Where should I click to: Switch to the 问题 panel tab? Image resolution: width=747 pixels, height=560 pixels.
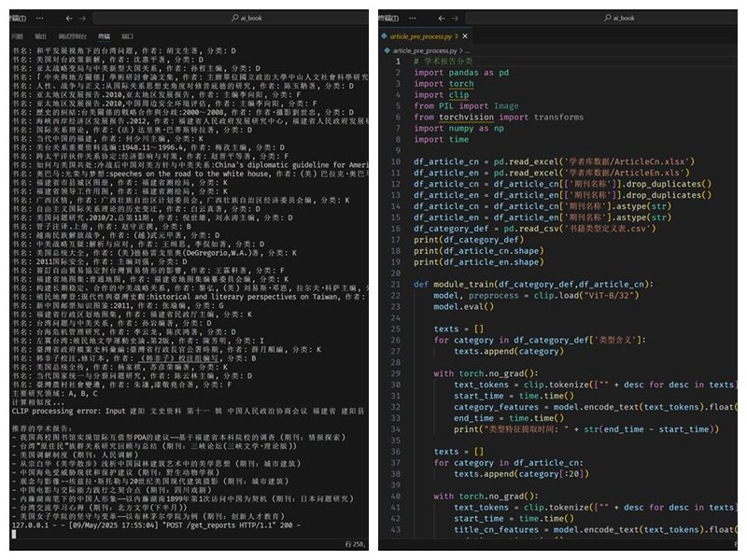pos(17,36)
